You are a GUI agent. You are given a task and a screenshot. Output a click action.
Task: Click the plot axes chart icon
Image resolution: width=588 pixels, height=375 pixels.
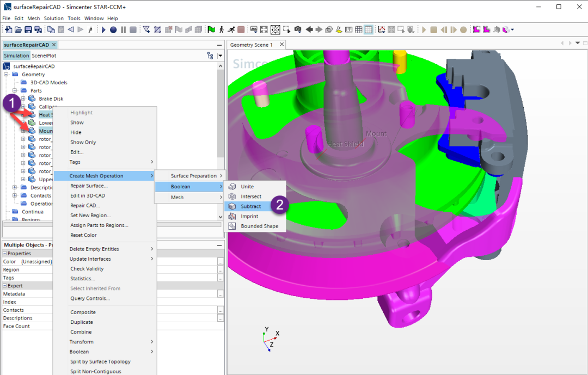[x=382, y=29]
